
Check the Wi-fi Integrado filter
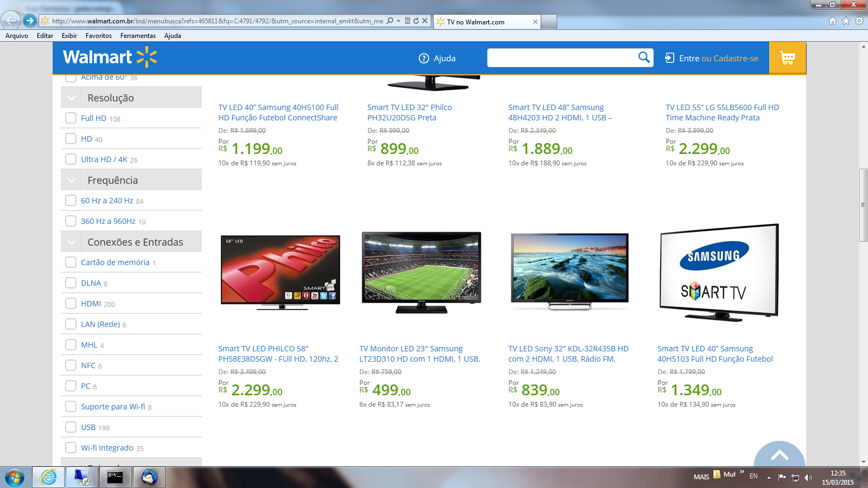pos(71,448)
